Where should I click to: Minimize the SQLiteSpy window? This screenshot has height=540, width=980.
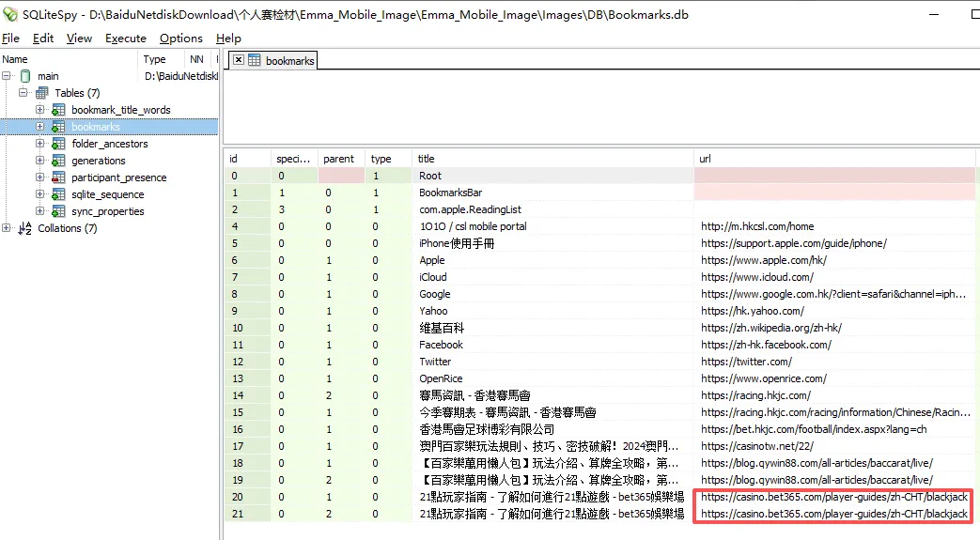[x=934, y=14]
